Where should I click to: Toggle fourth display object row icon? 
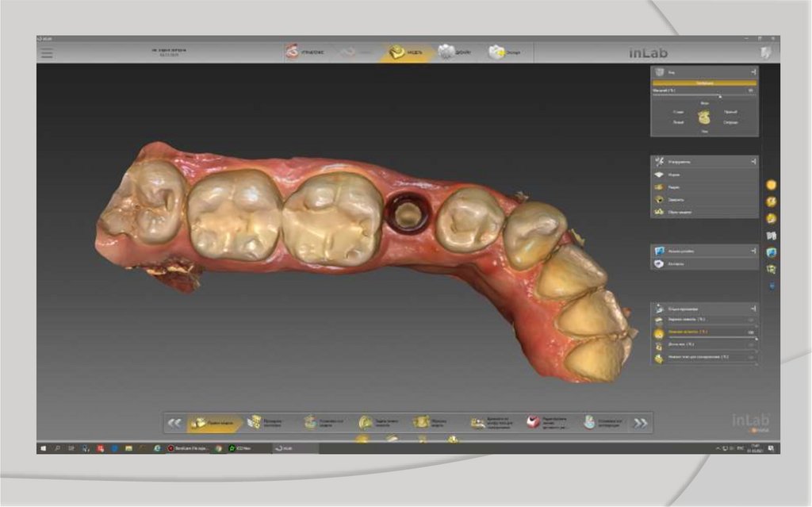[659, 358]
